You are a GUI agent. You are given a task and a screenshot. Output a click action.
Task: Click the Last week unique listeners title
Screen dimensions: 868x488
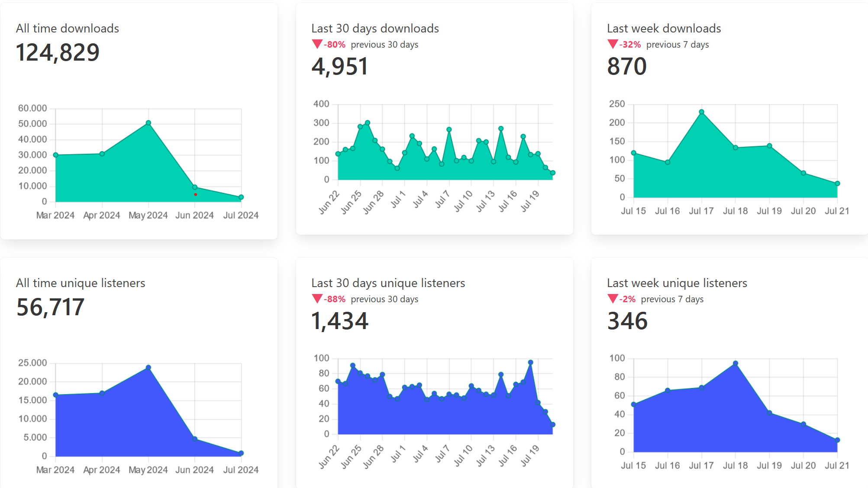pos(677,283)
